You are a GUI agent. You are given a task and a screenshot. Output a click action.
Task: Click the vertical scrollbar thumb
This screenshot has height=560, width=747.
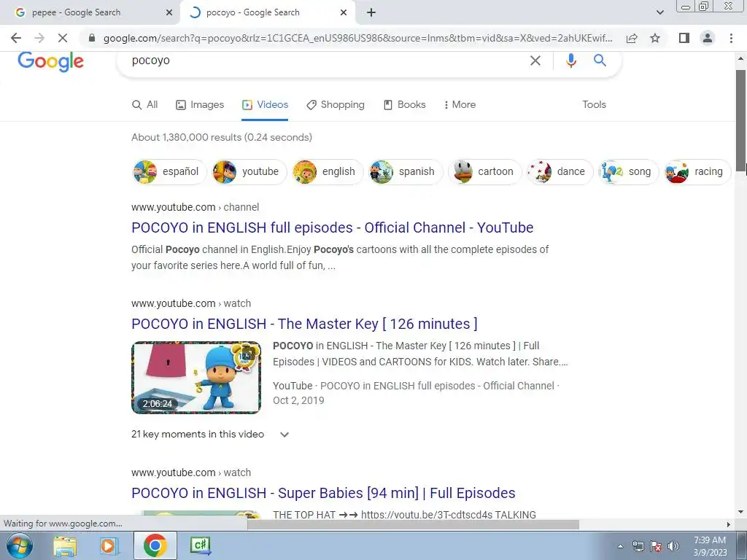pyautogui.click(x=740, y=119)
